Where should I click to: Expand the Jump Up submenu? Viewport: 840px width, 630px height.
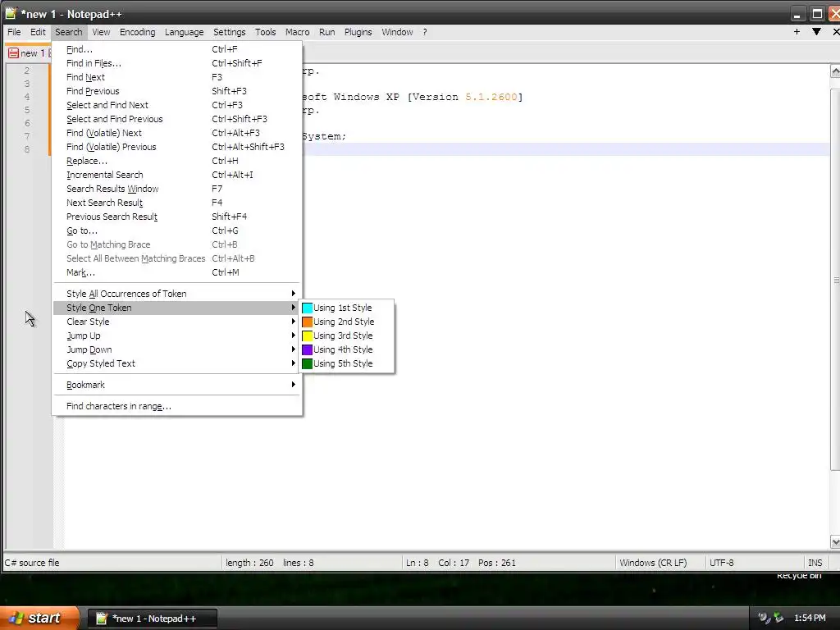(177, 336)
